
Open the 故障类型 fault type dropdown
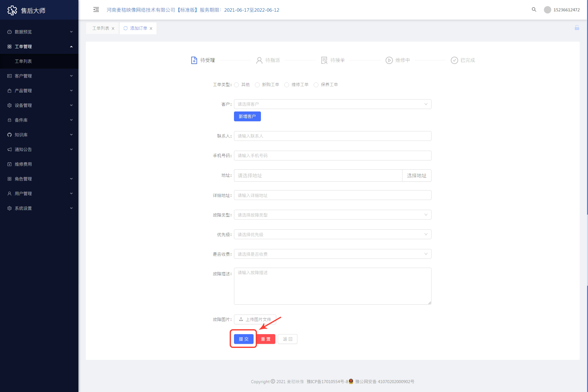332,215
